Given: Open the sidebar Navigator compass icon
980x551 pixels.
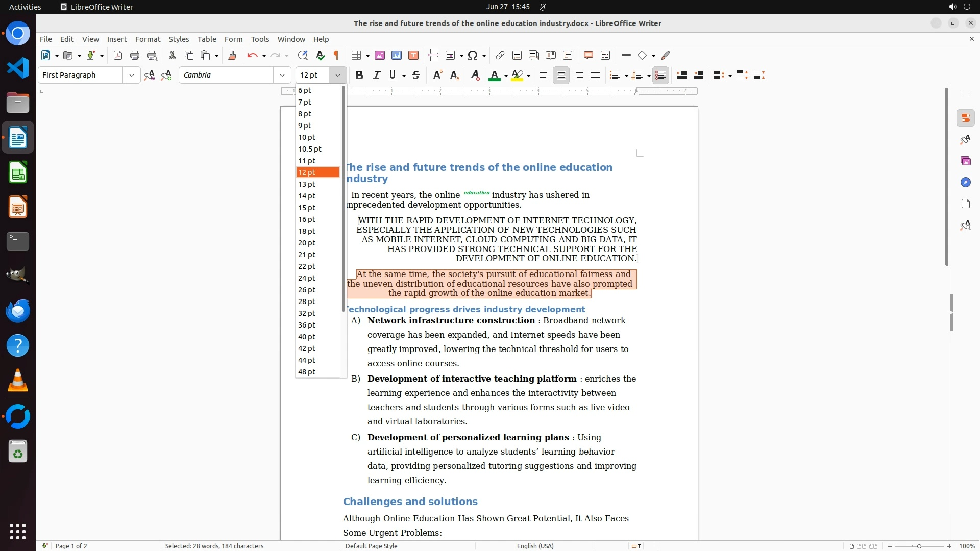Looking at the screenshot, I should coord(965,182).
